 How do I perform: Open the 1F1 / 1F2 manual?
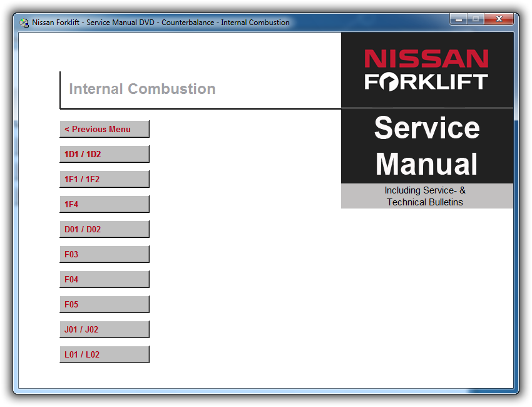tap(105, 179)
